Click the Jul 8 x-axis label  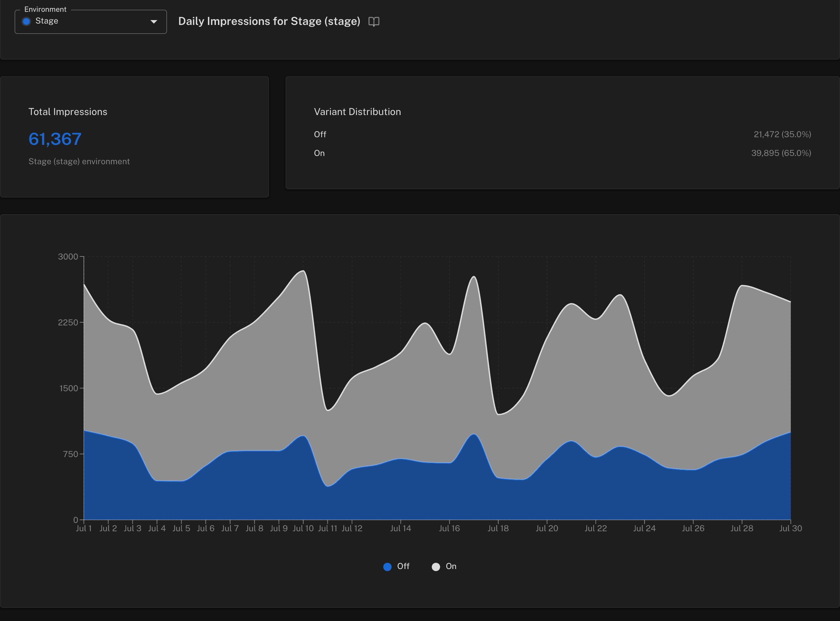(x=254, y=528)
